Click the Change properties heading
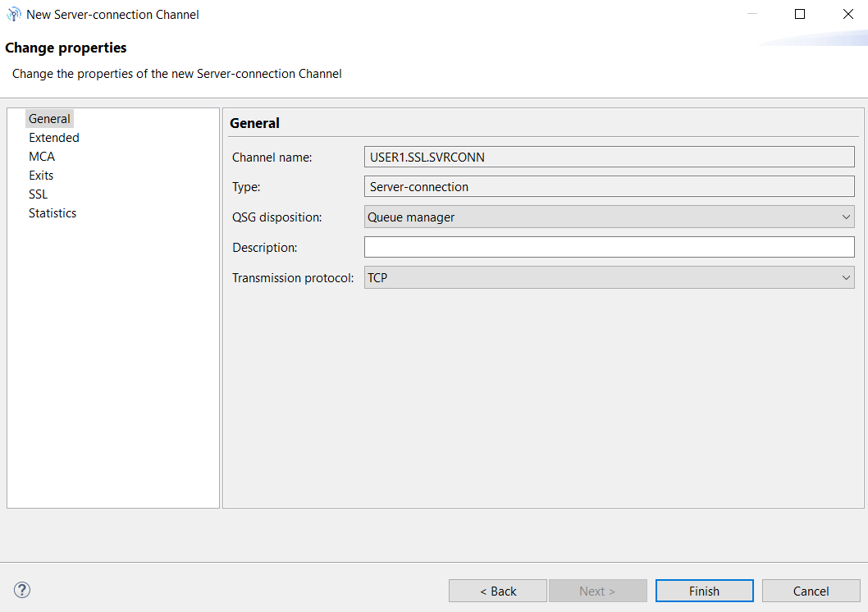 click(66, 48)
